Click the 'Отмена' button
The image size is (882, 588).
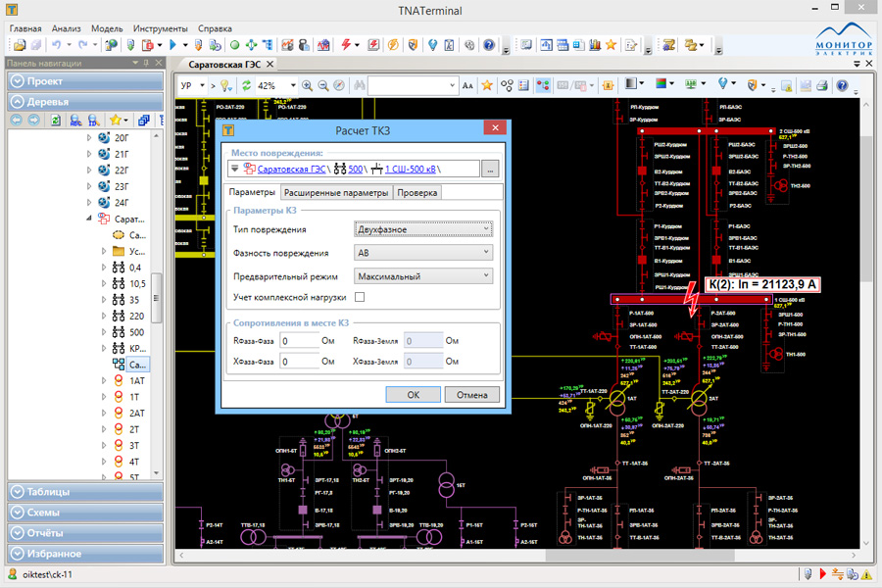pos(471,394)
